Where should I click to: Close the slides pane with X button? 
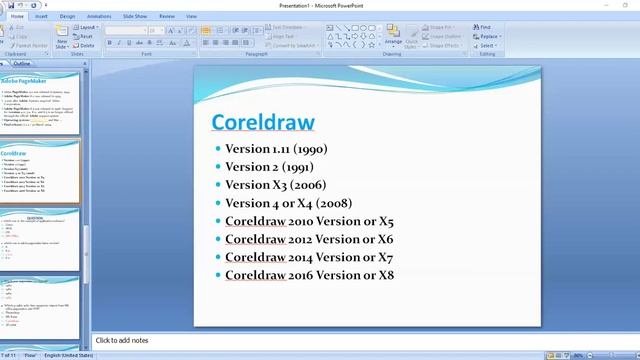click(x=85, y=64)
